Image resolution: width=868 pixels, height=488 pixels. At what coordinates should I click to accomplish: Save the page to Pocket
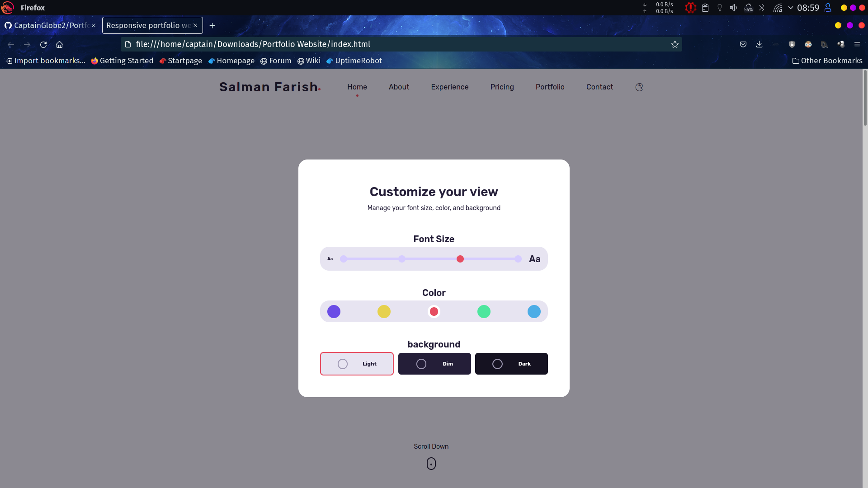pos(743,44)
